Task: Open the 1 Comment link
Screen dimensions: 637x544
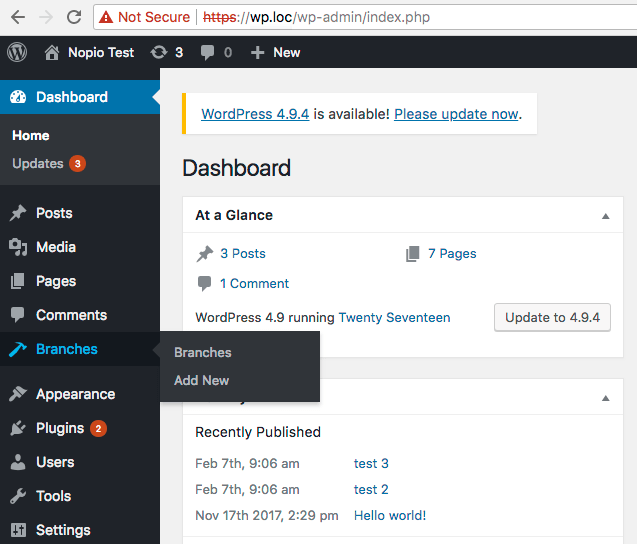Action: tap(254, 283)
